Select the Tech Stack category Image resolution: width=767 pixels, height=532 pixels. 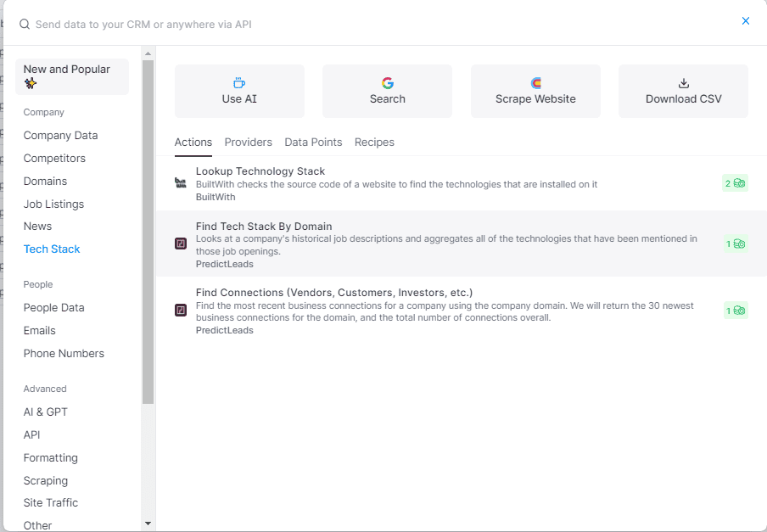pos(52,249)
